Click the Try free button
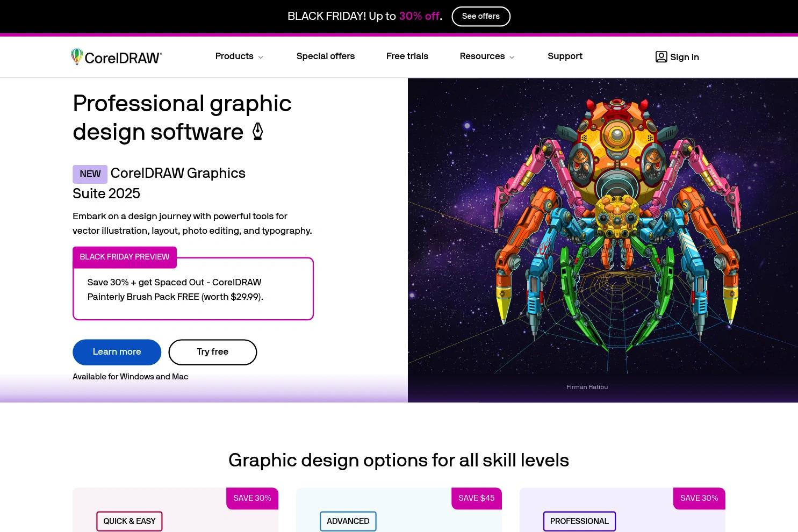The image size is (798, 532). pos(213,352)
